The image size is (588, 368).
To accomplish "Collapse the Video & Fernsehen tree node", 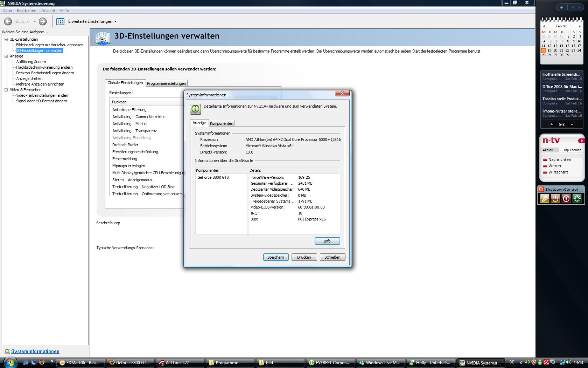I will pos(6,90).
